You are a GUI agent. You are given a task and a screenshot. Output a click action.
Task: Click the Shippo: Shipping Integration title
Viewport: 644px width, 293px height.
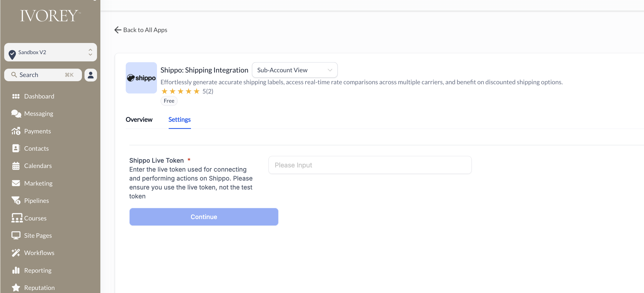click(204, 70)
